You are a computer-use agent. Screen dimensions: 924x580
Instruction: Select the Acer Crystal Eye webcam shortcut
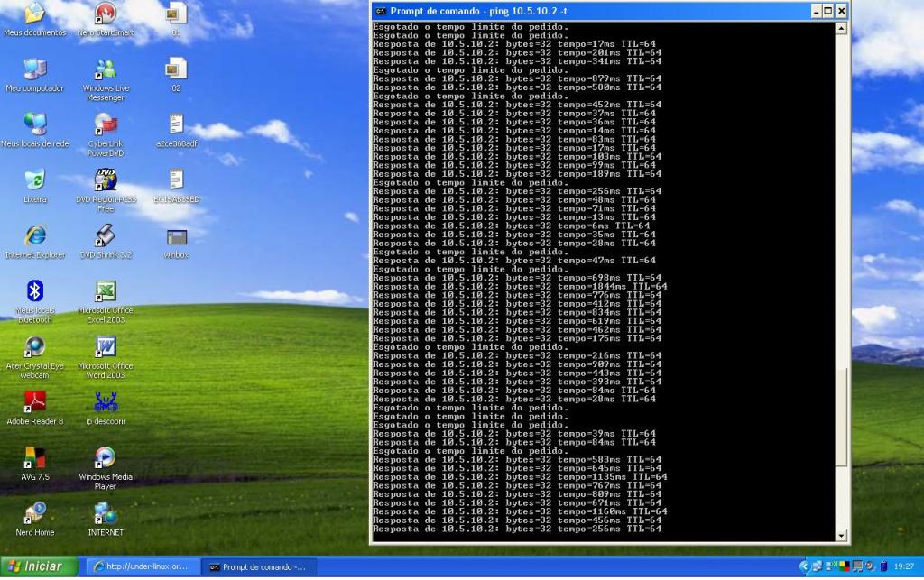point(35,357)
